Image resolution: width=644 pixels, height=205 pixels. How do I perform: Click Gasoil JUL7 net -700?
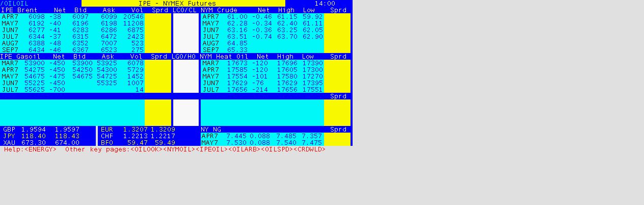point(57,90)
